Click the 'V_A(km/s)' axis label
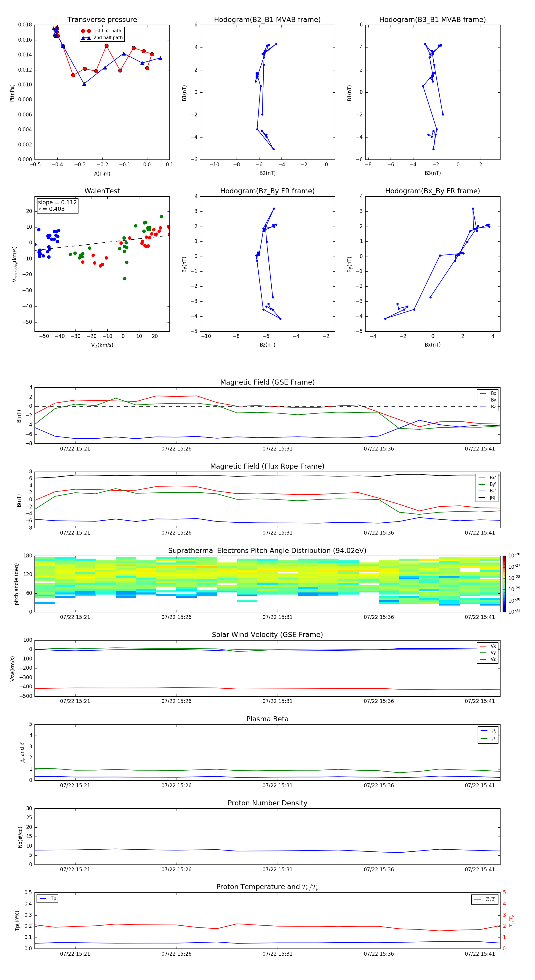This screenshot has height=980, width=535. [102, 345]
